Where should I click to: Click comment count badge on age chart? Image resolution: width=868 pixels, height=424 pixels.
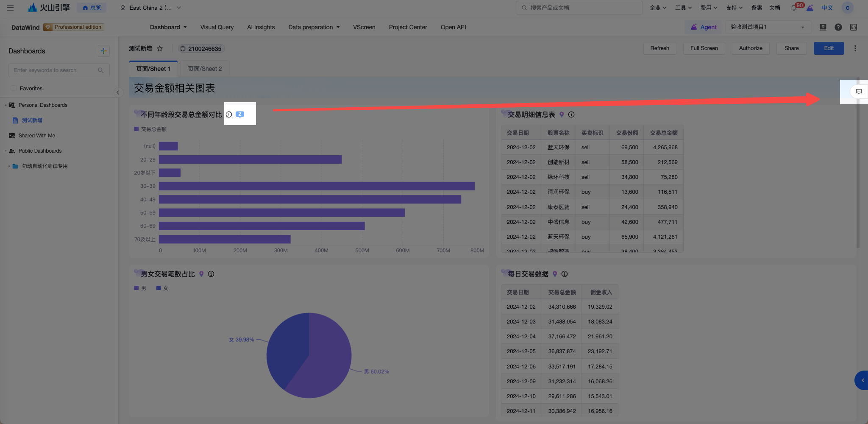(x=240, y=114)
